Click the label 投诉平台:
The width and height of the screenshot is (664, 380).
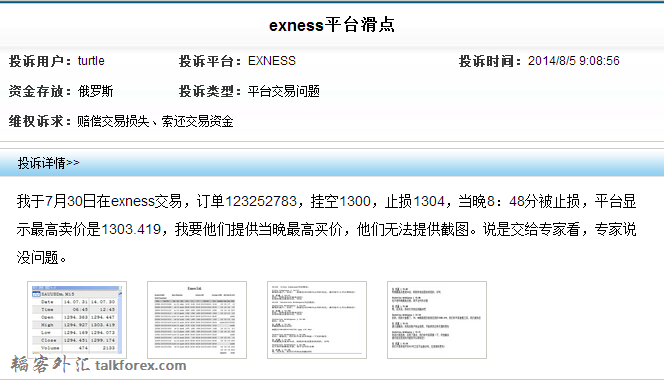[210, 61]
